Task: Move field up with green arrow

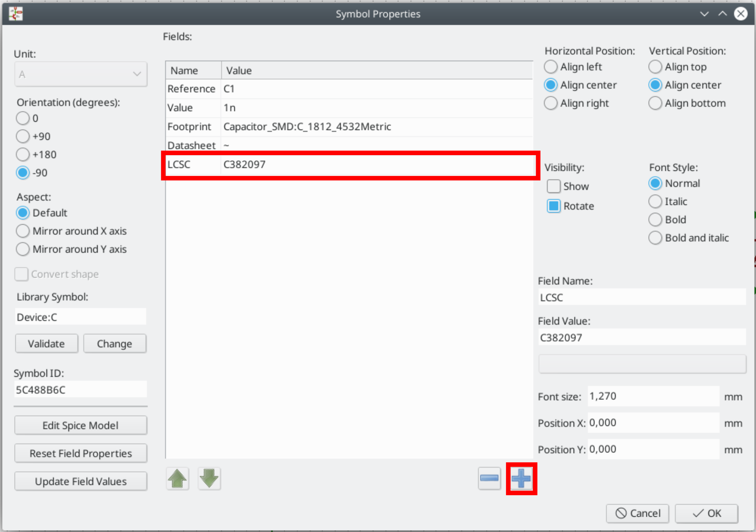Action: [x=178, y=478]
